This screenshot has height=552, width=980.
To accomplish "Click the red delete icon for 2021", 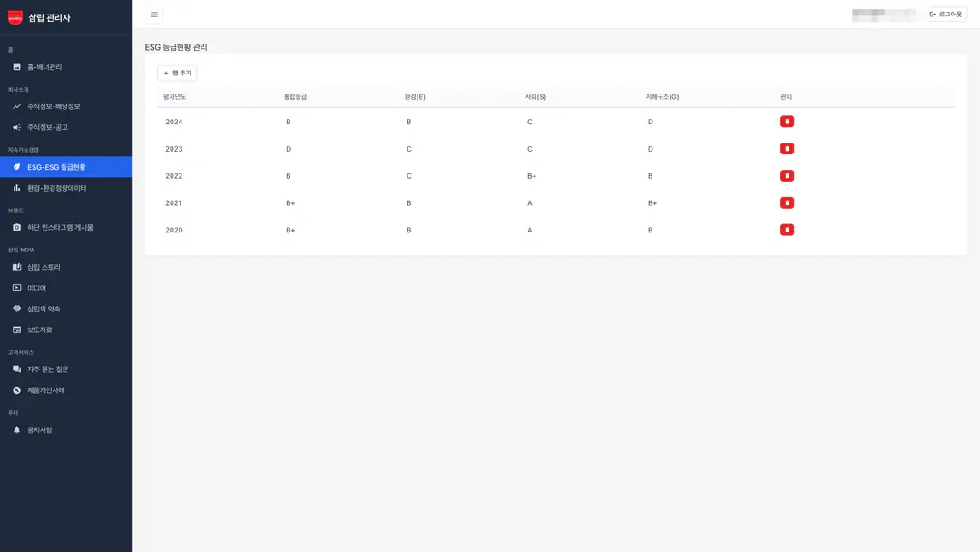I will coord(787,202).
